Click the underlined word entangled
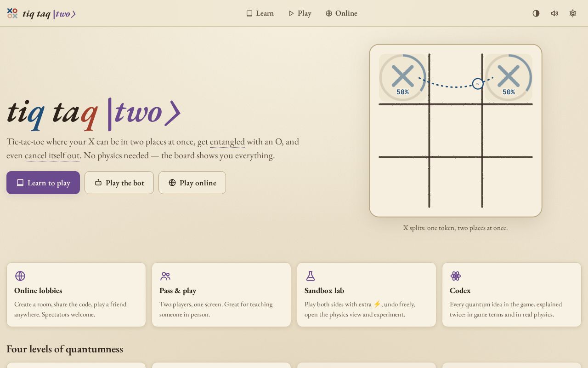 pos(227,142)
